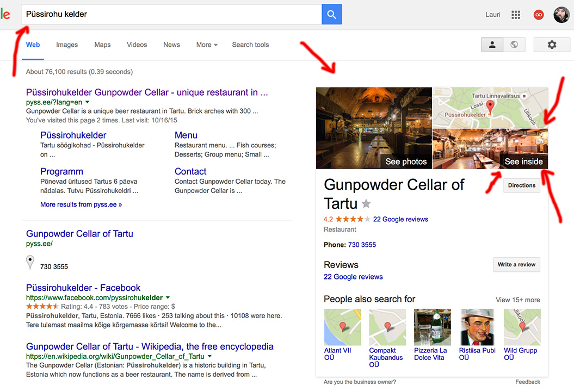574x392 pixels.
Task: Open 22 Google reviews under Reviews heading
Action: pos(353,277)
